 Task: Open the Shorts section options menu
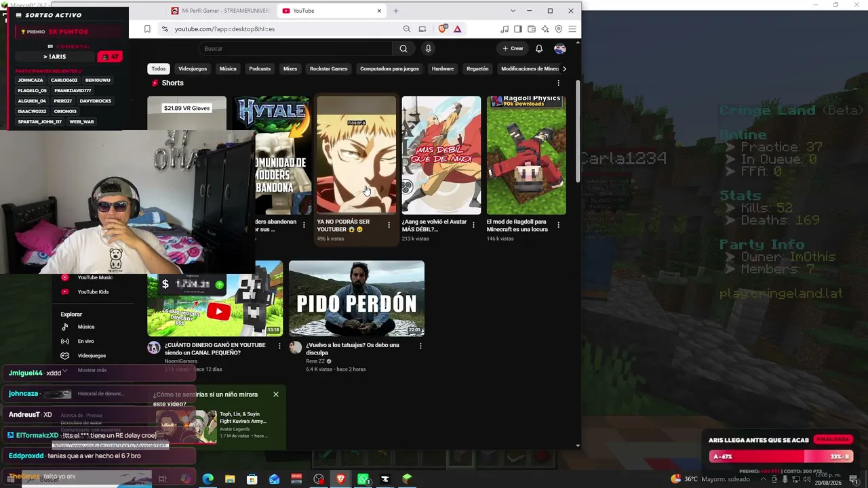point(559,83)
